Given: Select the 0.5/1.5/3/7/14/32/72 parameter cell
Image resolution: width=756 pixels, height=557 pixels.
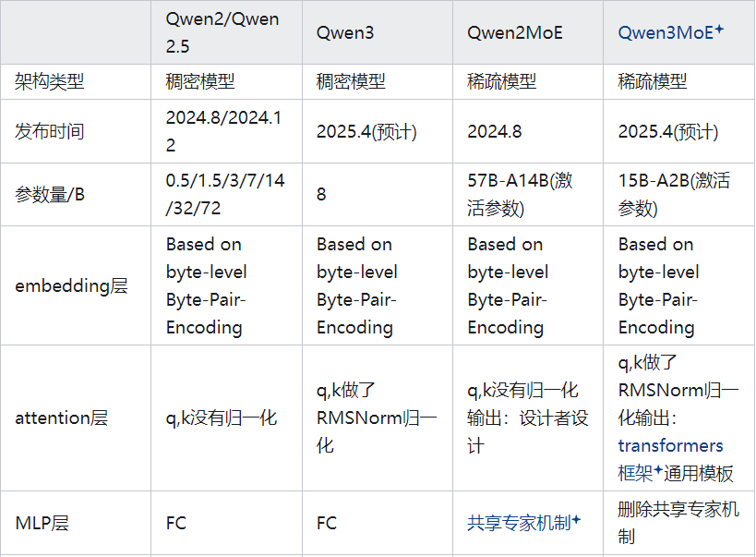Looking at the screenshot, I should [226, 195].
